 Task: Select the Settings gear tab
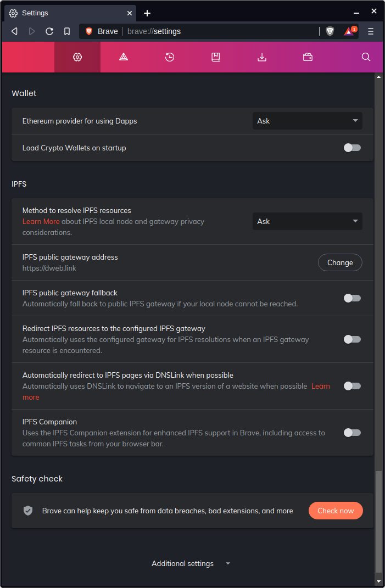coord(77,57)
